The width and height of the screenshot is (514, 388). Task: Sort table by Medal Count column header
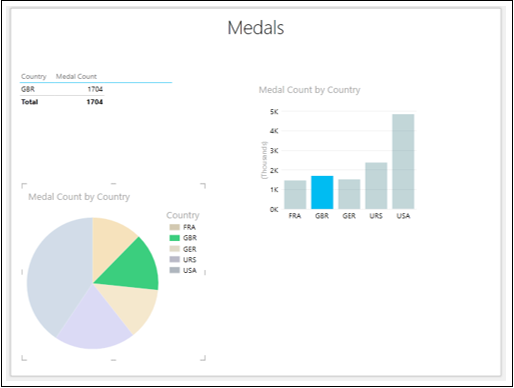76,76
